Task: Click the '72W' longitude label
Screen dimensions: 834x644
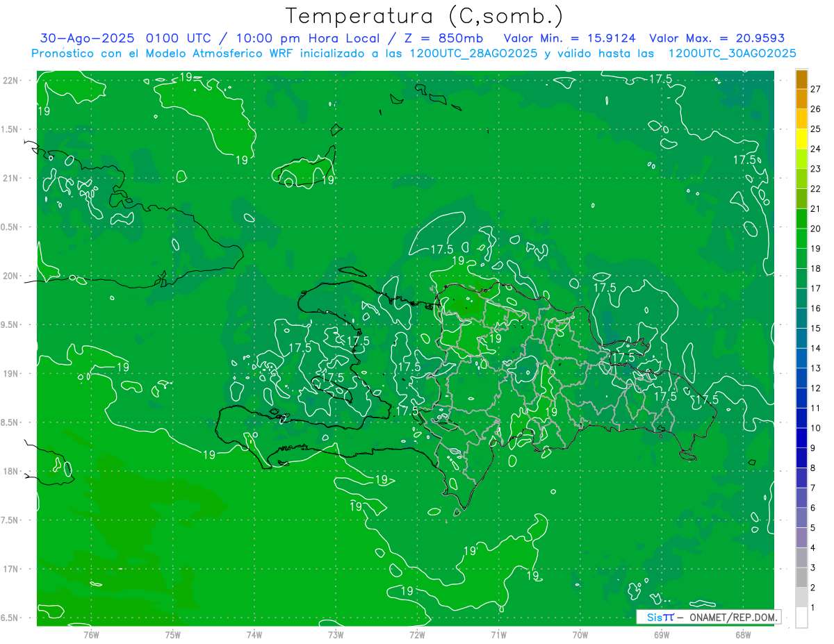Action: [x=417, y=634]
